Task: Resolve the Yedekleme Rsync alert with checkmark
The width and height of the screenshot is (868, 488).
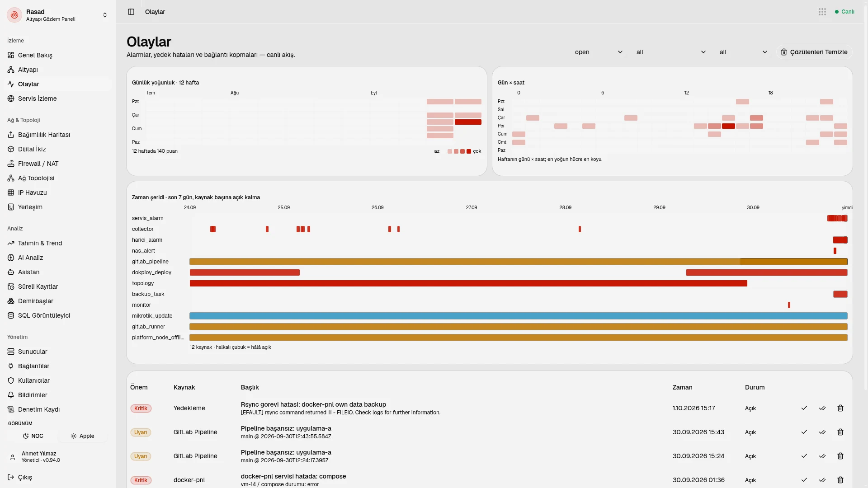Action: click(x=804, y=408)
